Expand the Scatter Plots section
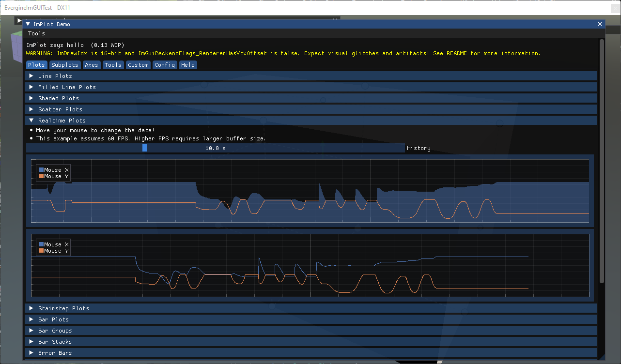The image size is (621, 364). (x=60, y=109)
